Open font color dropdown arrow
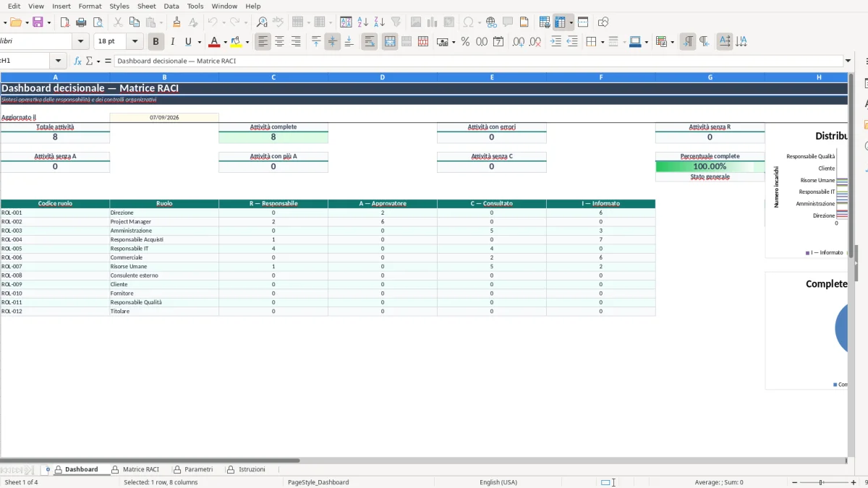Screen dimensions: 868x488 pyautogui.click(x=225, y=42)
